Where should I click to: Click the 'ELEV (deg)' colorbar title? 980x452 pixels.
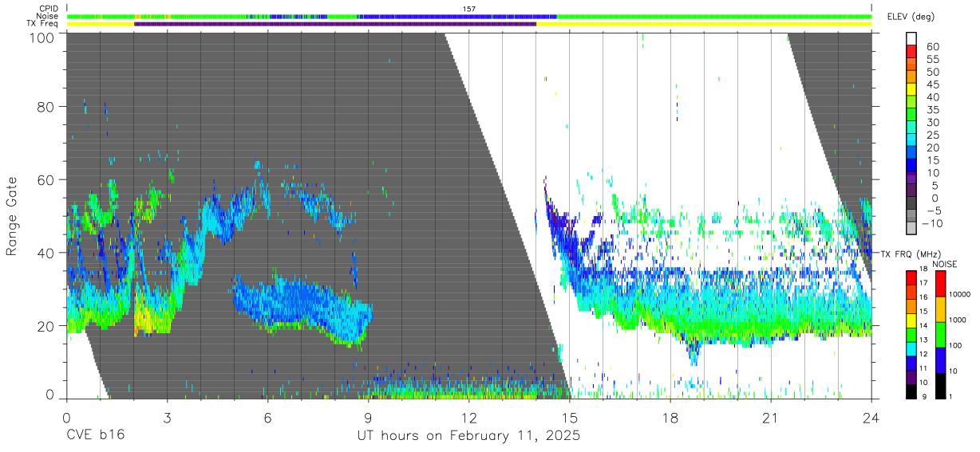(x=912, y=16)
